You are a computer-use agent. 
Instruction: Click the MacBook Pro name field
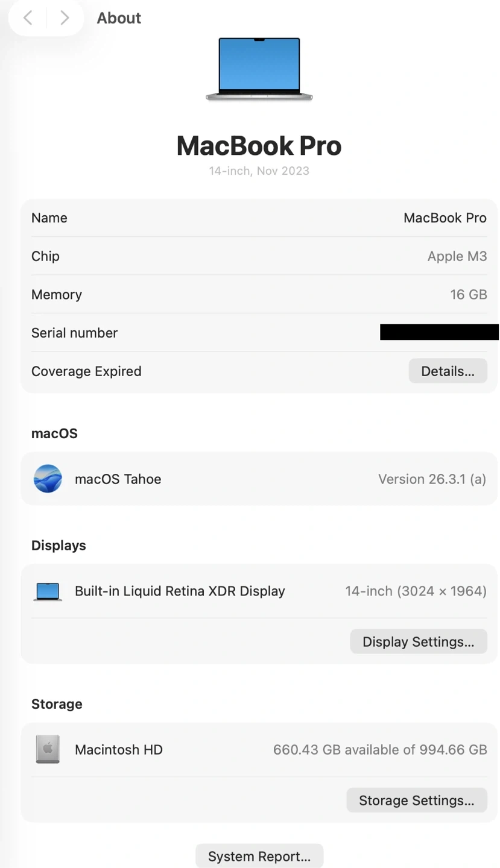(445, 218)
